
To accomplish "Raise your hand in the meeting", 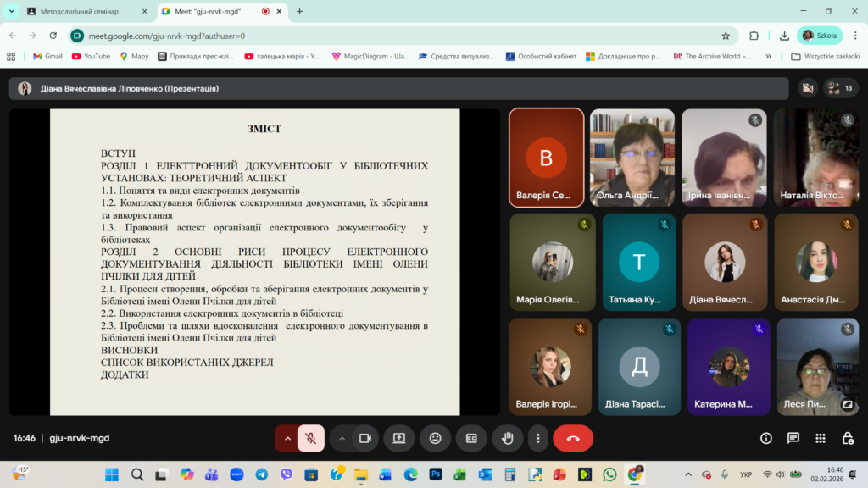I will (x=508, y=438).
